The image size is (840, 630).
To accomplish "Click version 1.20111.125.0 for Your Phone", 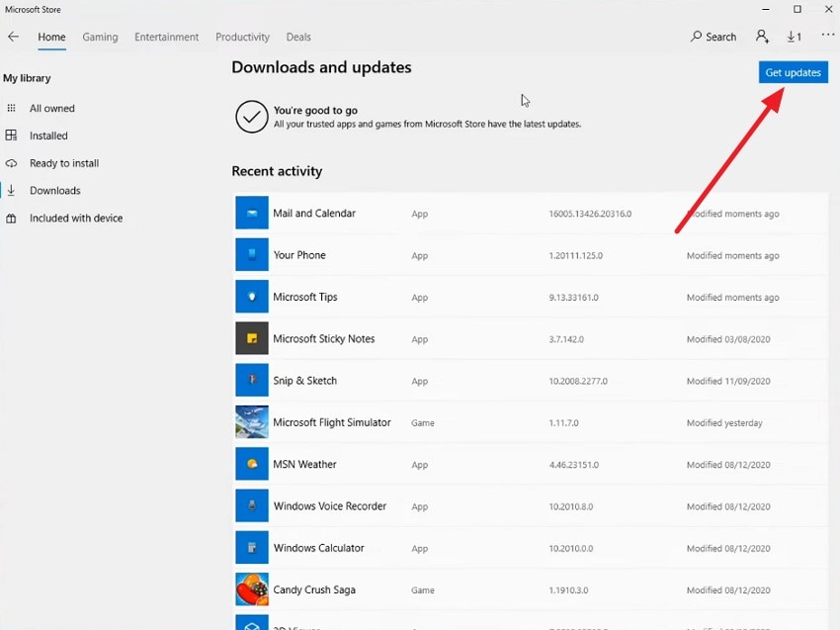I will (575, 256).
